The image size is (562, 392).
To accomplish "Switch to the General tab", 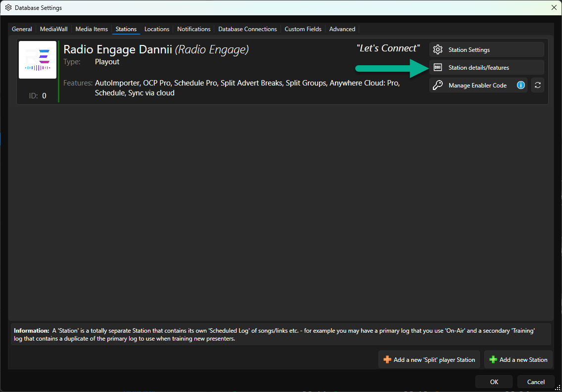I will click(22, 29).
